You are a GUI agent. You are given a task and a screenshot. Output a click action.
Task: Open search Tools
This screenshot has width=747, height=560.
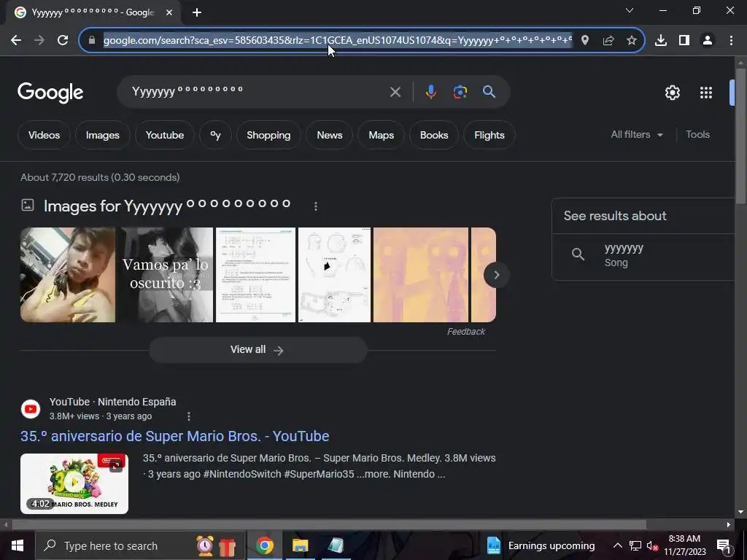pos(697,135)
